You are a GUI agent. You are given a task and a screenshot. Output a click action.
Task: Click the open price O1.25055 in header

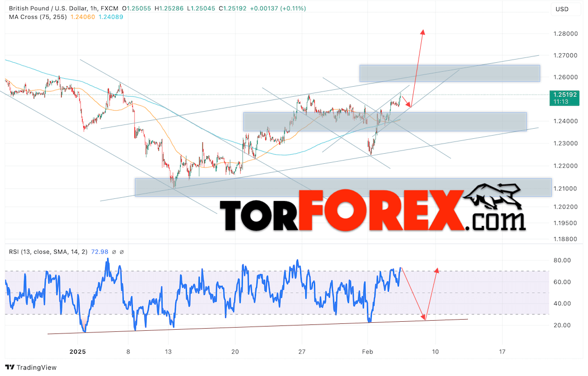tap(137, 9)
